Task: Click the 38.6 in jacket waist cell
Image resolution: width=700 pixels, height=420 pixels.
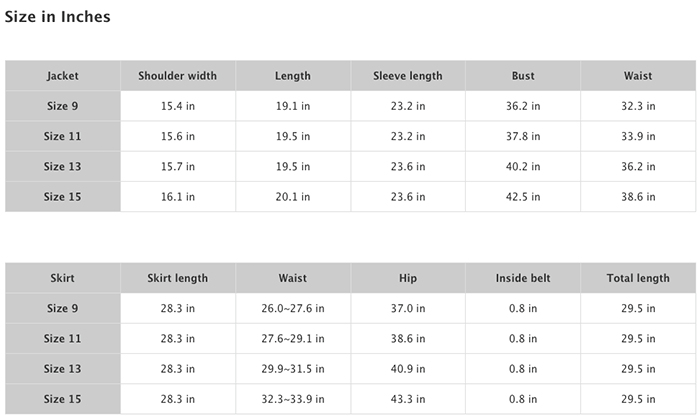Action: tap(638, 196)
